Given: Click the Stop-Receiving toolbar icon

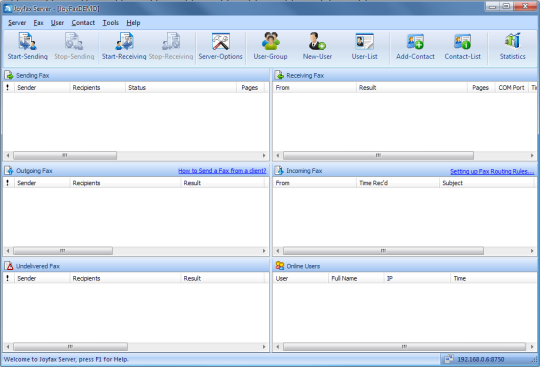Looking at the screenshot, I should (171, 46).
